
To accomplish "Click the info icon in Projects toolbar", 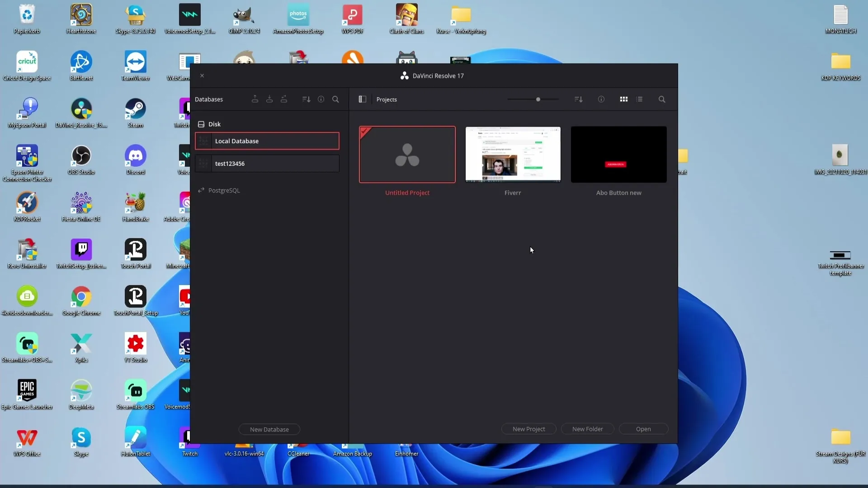I will point(602,99).
